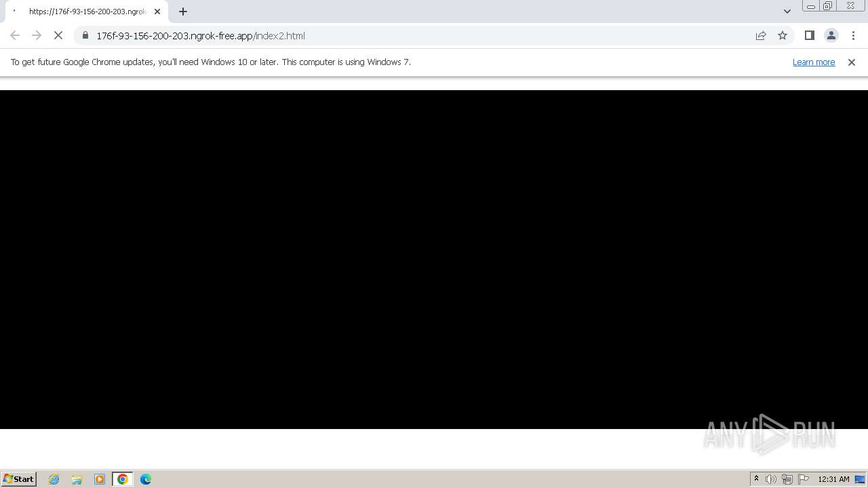Launch Microsoft Edge from taskbar
Screen dimensions: 868x488
pos(146,479)
